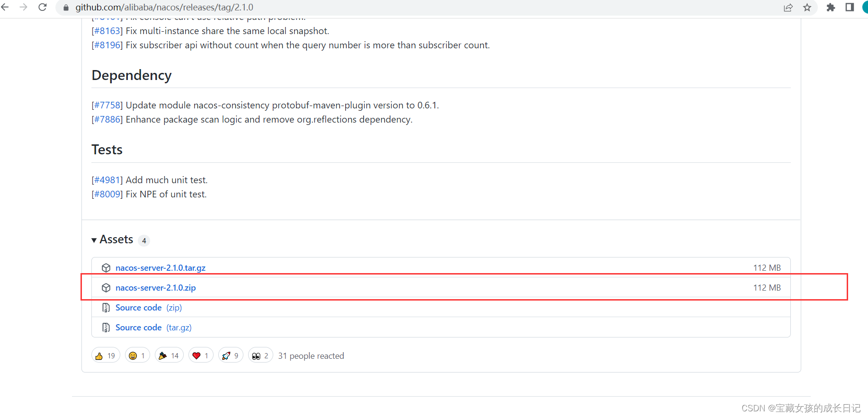This screenshot has width=868, height=417.
Task: Open issue #8009 link
Action: tap(107, 194)
